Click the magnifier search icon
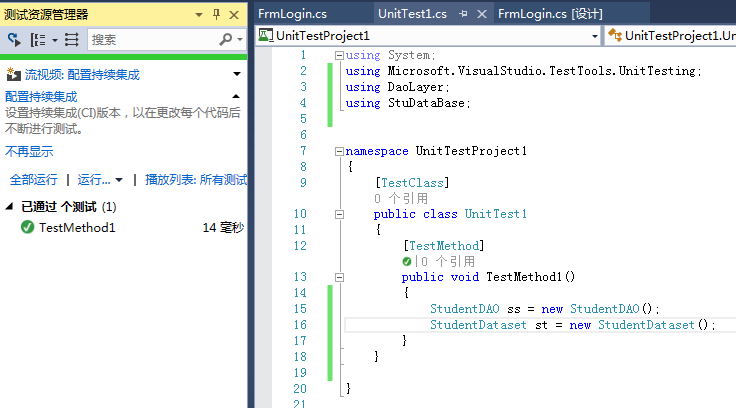 click(226, 40)
